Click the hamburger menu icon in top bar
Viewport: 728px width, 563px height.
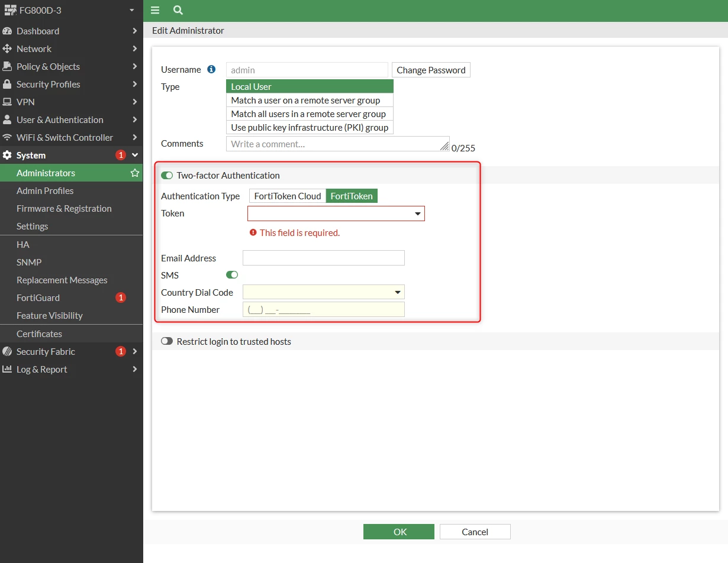coord(155,10)
